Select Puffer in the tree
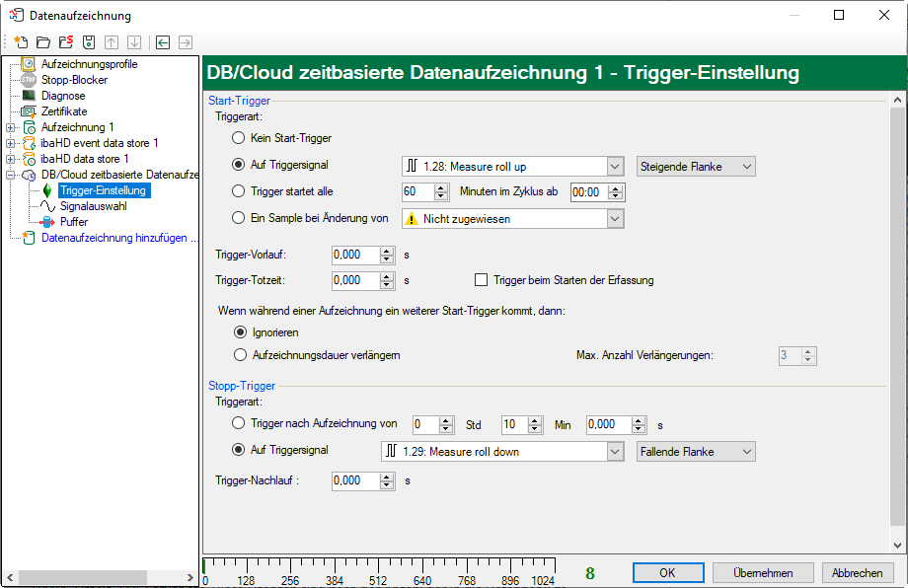Image resolution: width=908 pixels, height=588 pixels. (74, 222)
